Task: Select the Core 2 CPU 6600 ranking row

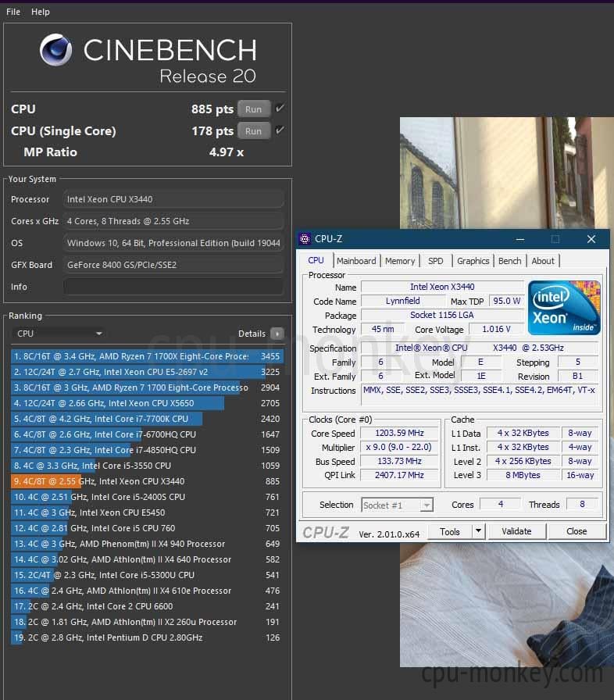Action: (x=147, y=606)
